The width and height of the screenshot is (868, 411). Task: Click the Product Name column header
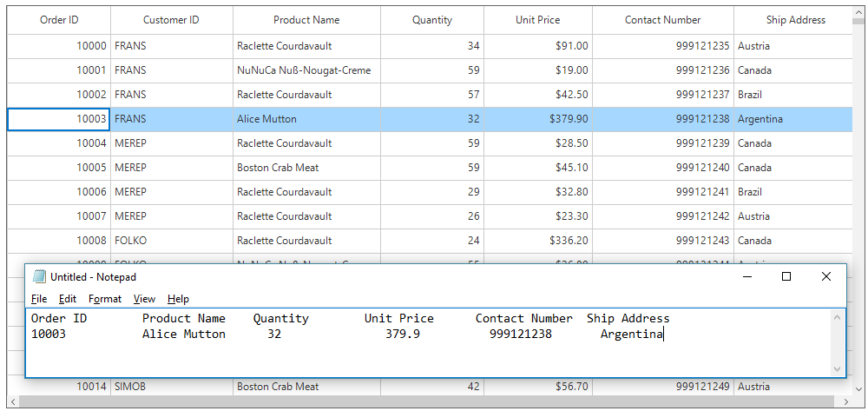[306, 20]
